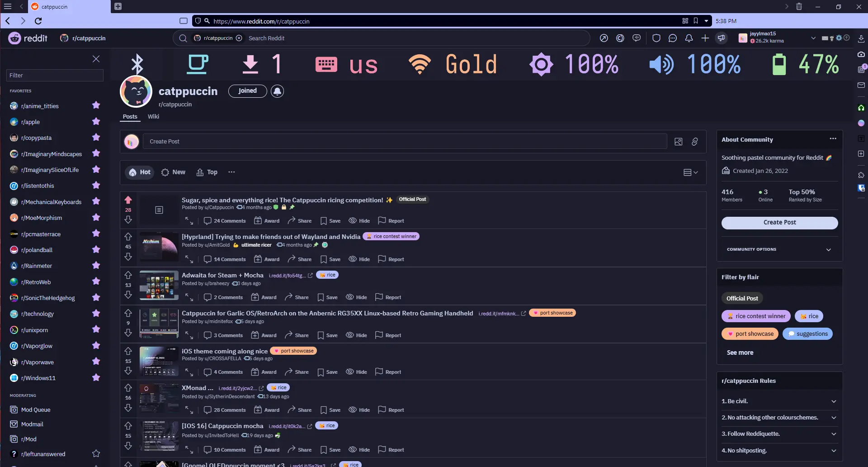The width and height of the screenshot is (868, 467).
Task: Open About Community ellipsis menu
Action: point(833,139)
